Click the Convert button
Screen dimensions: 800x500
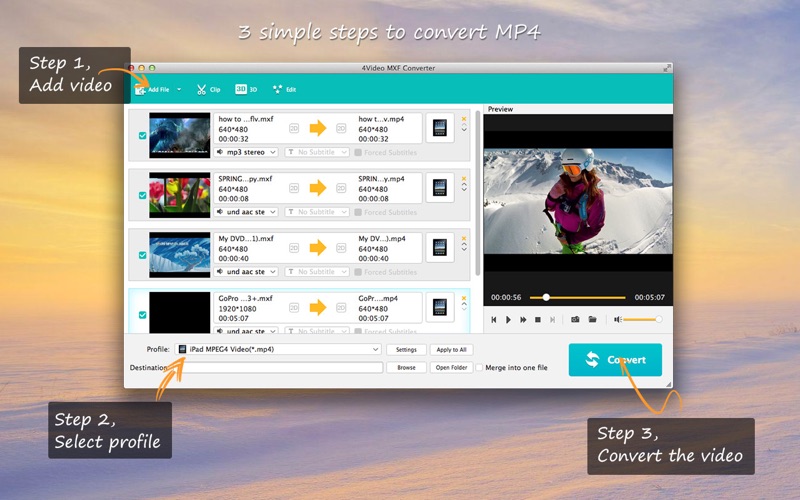point(615,359)
